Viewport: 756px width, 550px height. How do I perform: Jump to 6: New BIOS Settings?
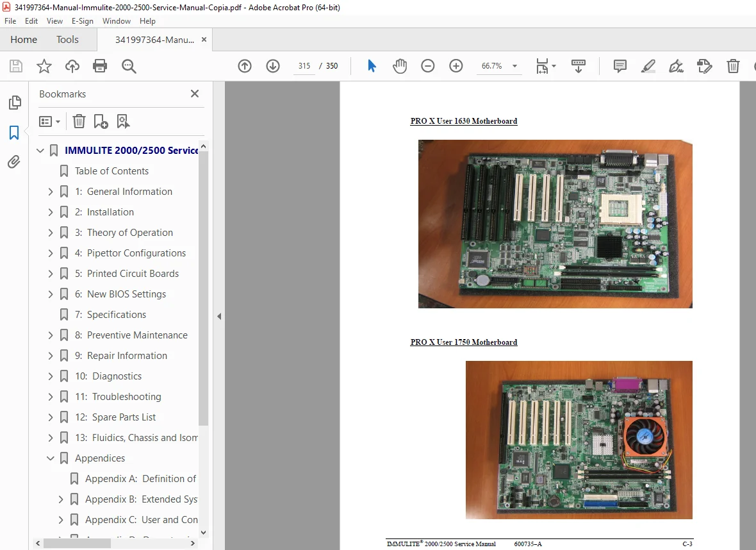pos(120,294)
